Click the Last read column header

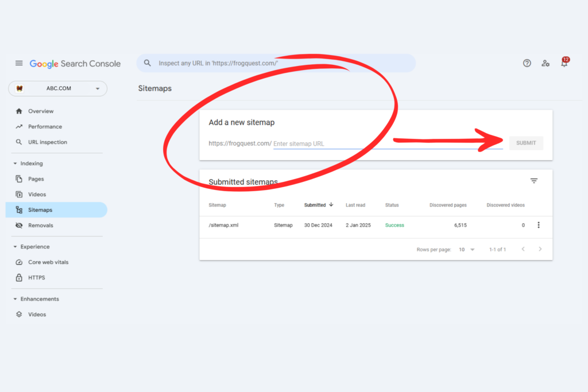[355, 205]
